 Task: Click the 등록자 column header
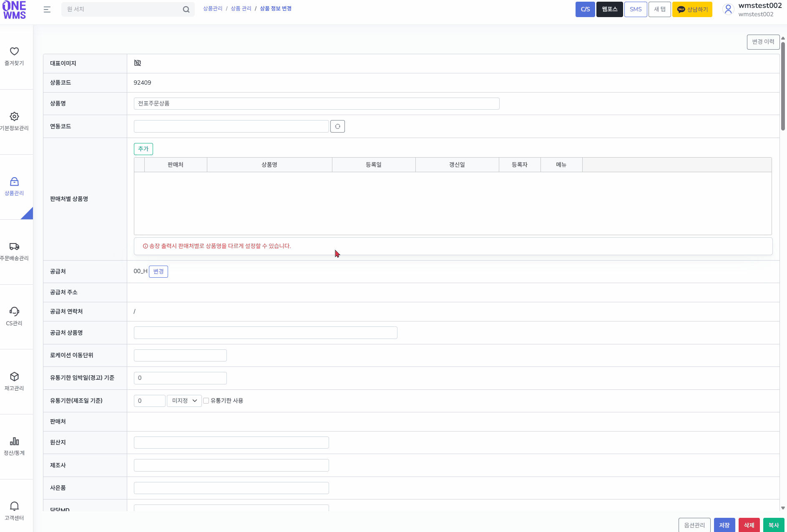point(520,165)
